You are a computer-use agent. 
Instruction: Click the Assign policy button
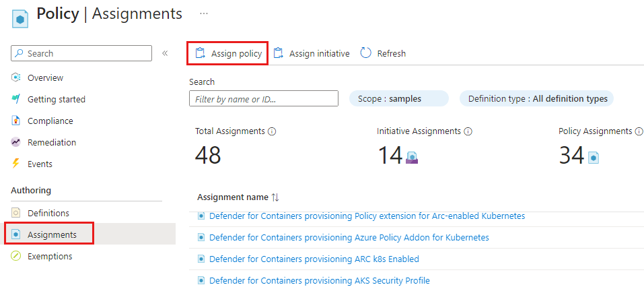click(x=227, y=53)
